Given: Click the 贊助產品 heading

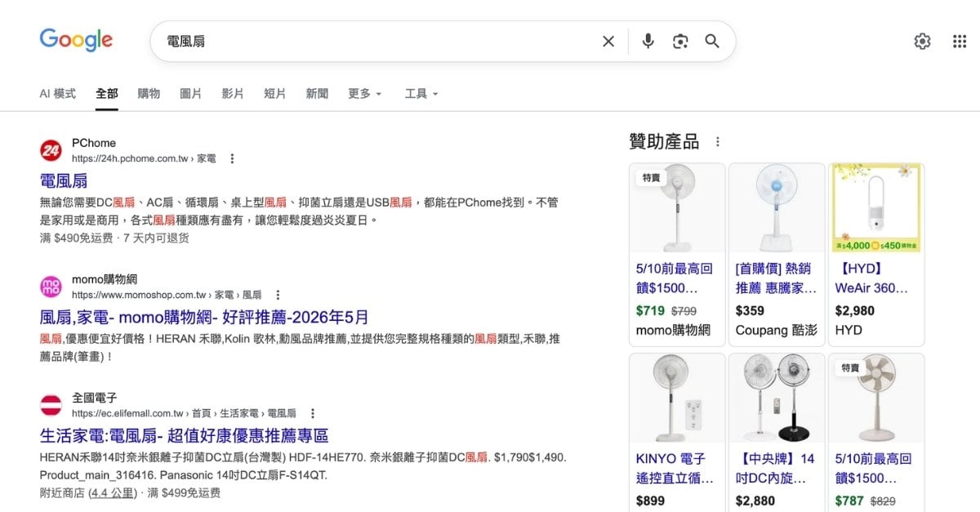Looking at the screenshot, I should click(x=664, y=142).
